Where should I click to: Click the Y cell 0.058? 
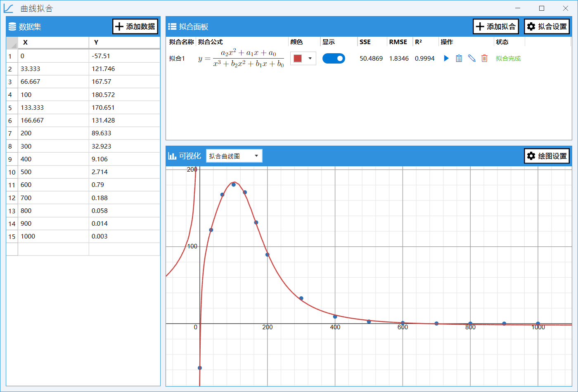coord(124,211)
